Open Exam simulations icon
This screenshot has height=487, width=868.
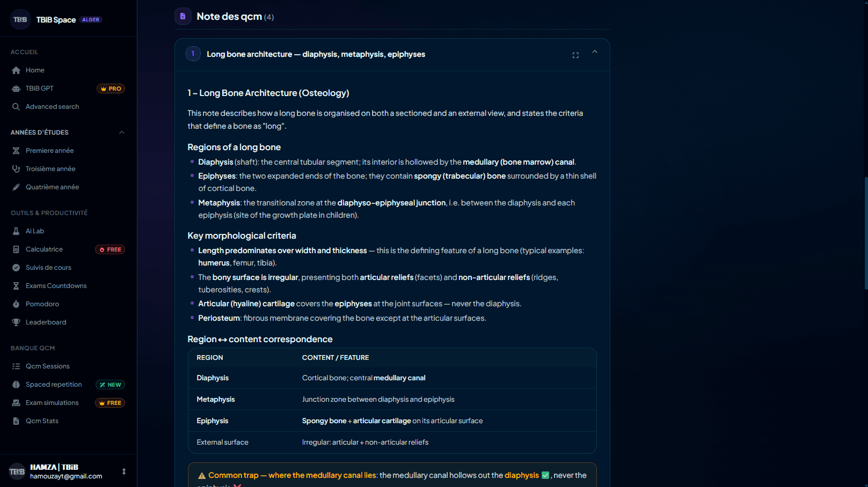tap(16, 403)
